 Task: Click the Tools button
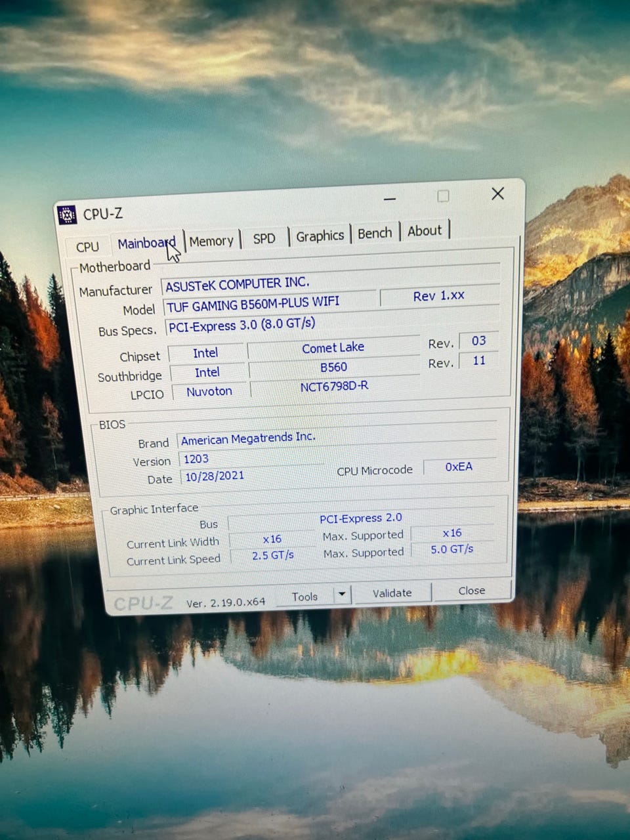click(x=304, y=597)
